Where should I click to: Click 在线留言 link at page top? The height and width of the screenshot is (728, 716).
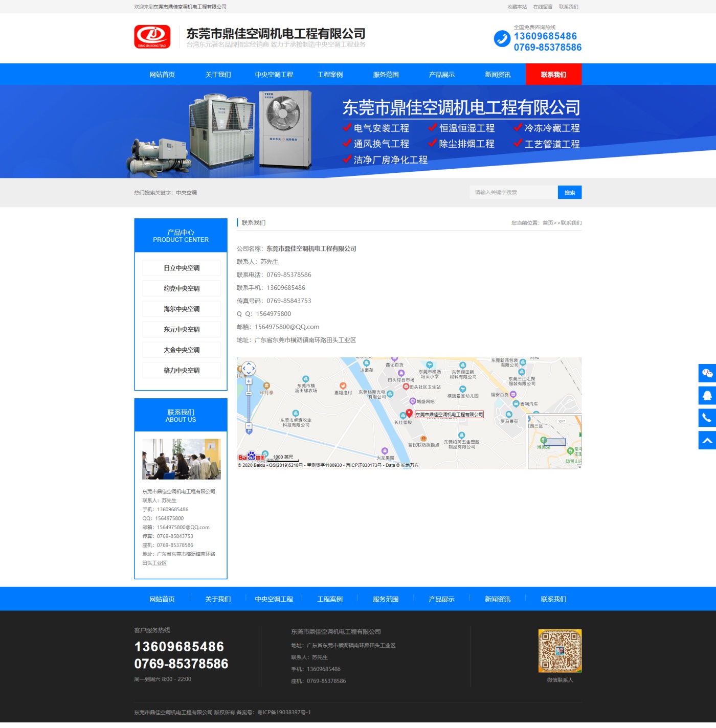click(x=543, y=7)
